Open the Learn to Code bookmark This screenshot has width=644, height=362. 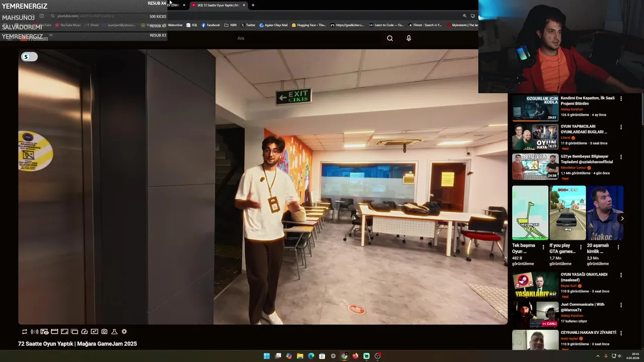(386, 25)
